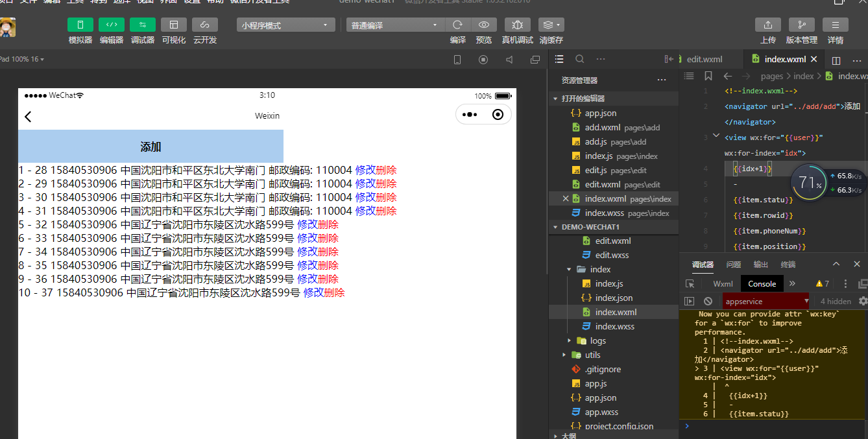Open index.wxss under the index folder
This screenshot has width=868, height=439.
pos(614,326)
